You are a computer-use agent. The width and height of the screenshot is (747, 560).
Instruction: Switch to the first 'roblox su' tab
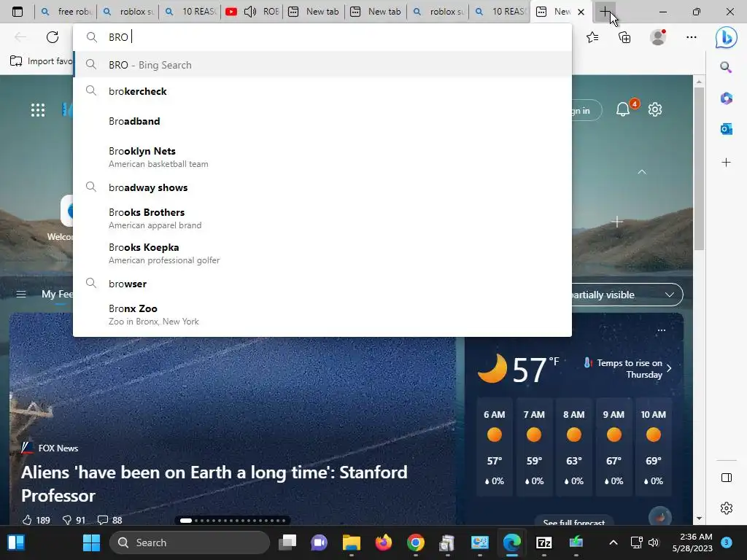coord(128,12)
